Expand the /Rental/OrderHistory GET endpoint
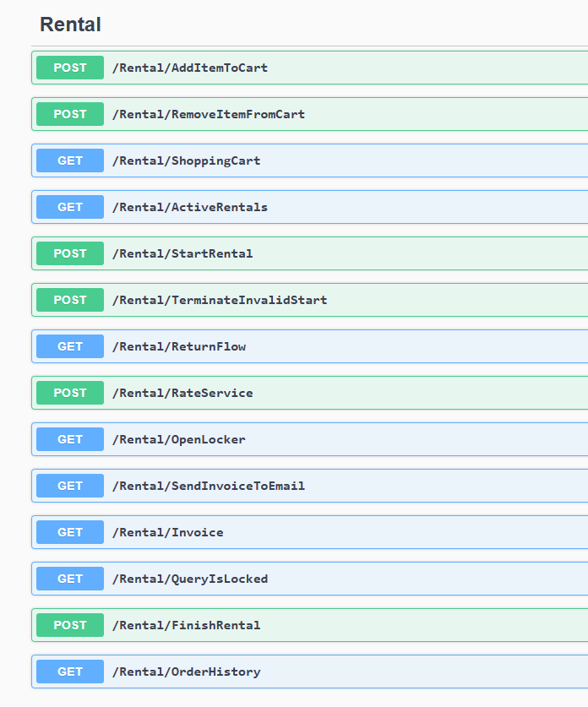Screen dimensions: 588x707 pyautogui.click(x=186, y=672)
